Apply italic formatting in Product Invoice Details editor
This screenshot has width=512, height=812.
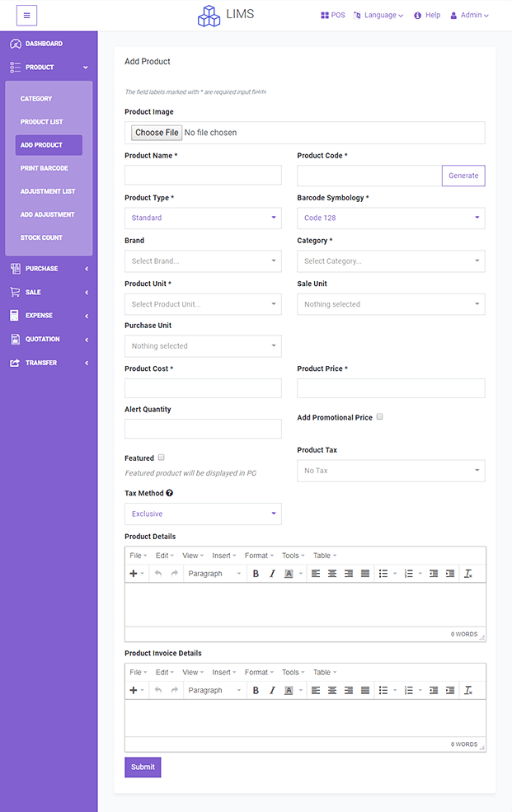pos(271,689)
